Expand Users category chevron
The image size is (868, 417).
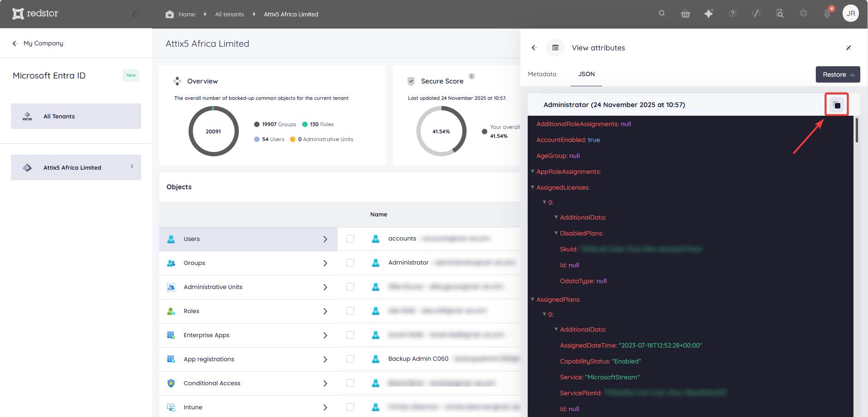coord(325,239)
